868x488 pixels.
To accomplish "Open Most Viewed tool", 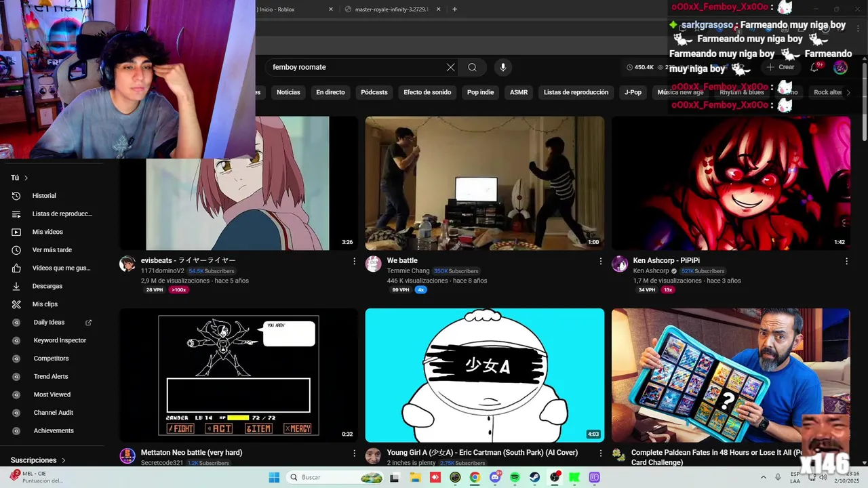I will [53, 394].
